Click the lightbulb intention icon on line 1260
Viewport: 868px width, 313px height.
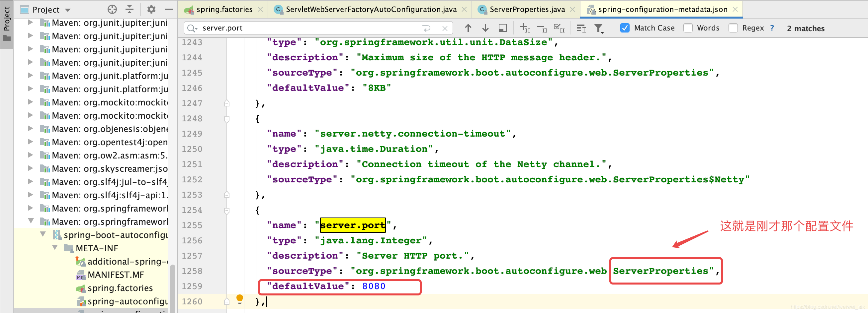pos(239,299)
